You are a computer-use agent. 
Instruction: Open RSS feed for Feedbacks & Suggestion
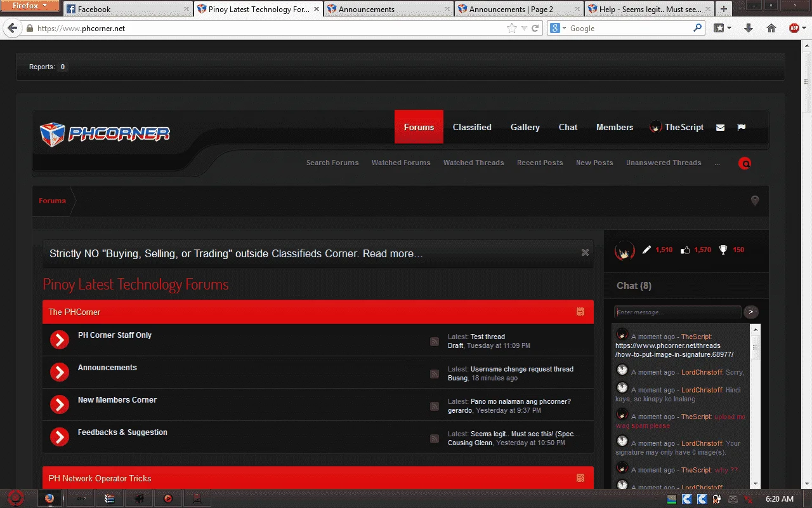435,439
